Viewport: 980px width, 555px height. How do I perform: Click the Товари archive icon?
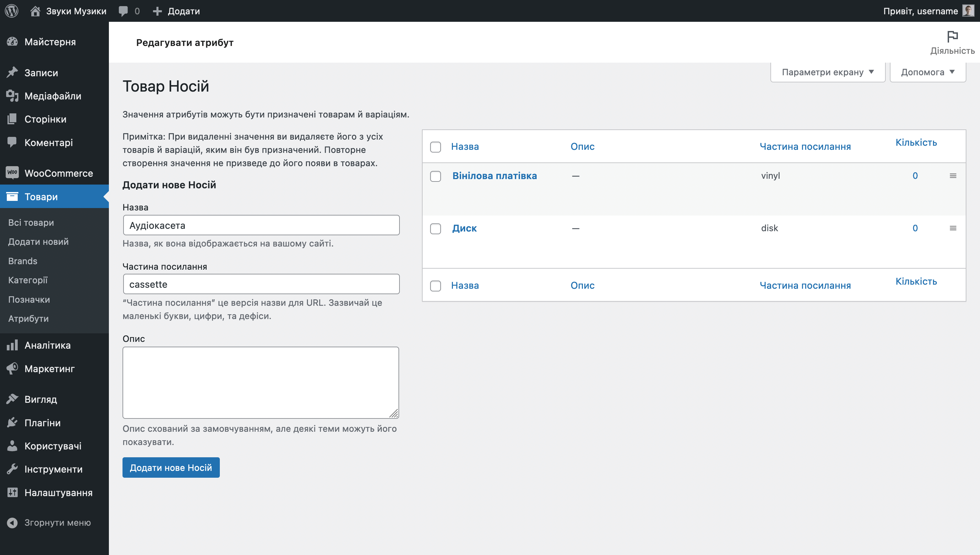[12, 196]
